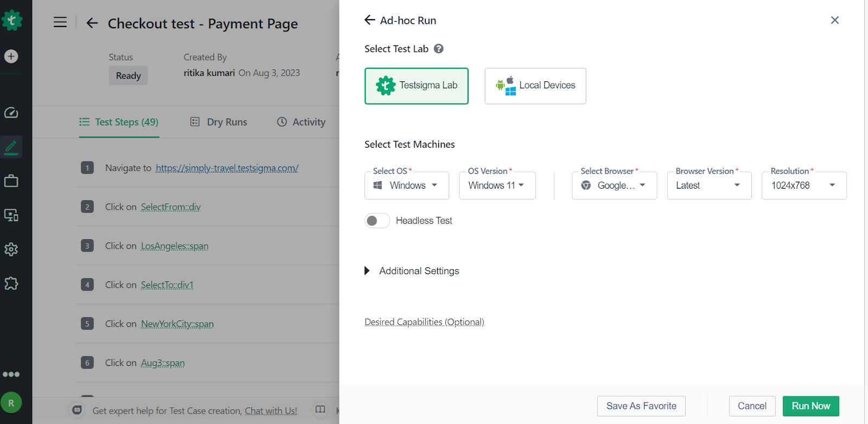The height and width of the screenshot is (424, 868).
Task: Click Run Now button
Action: pyautogui.click(x=811, y=406)
